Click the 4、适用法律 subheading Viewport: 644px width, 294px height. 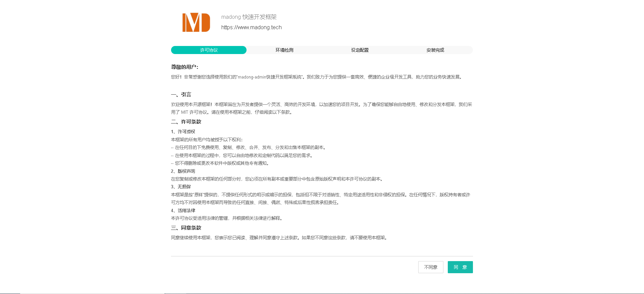coord(183,210)
